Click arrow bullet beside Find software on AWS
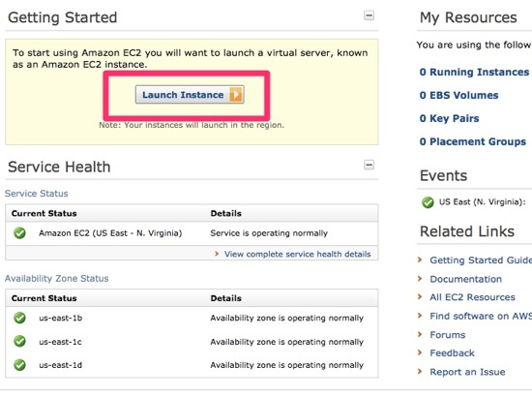Screen dimensions: 532x397 (x=420, y=316)
